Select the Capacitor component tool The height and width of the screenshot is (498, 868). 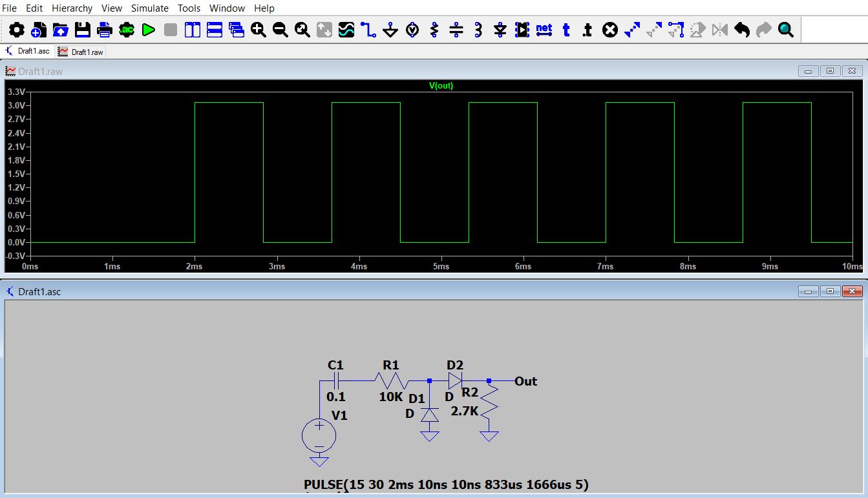point(455,29)
